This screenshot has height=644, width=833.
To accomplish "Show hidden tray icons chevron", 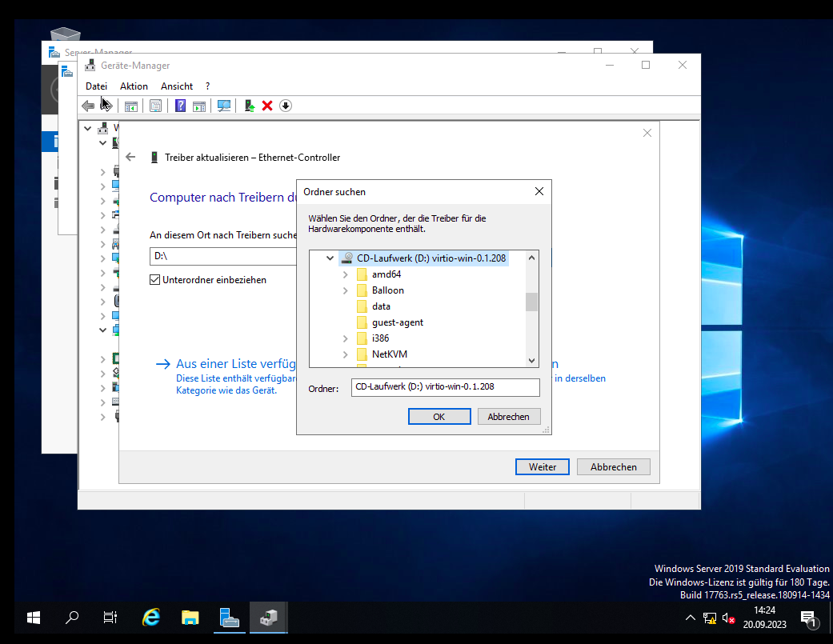I will click(x=690, y=618).
